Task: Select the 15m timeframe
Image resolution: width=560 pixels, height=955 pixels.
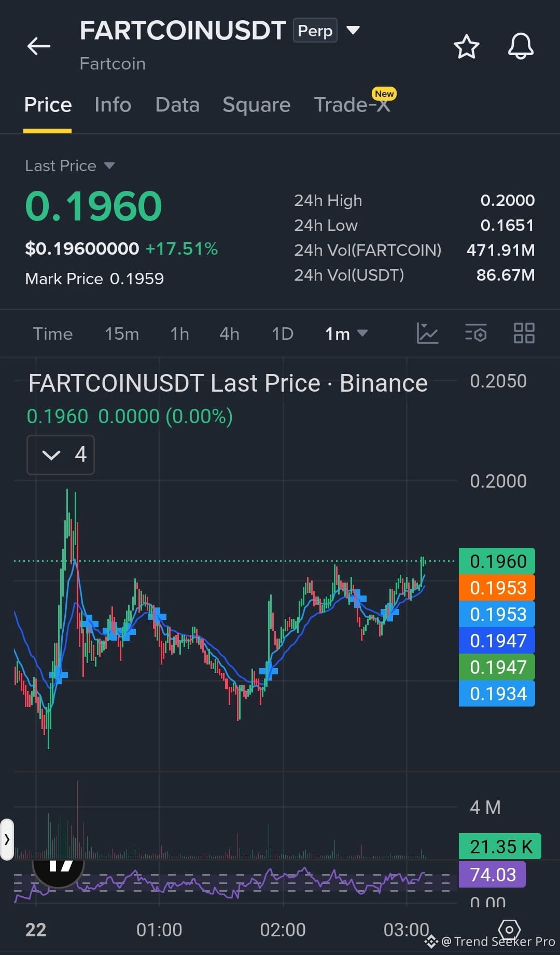Action: tap(122, 334)
